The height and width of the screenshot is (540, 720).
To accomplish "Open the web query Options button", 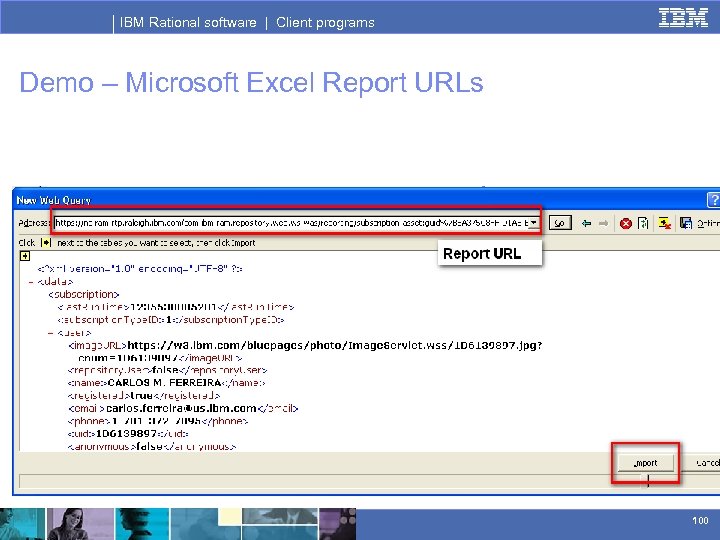I will click(708, 223).
